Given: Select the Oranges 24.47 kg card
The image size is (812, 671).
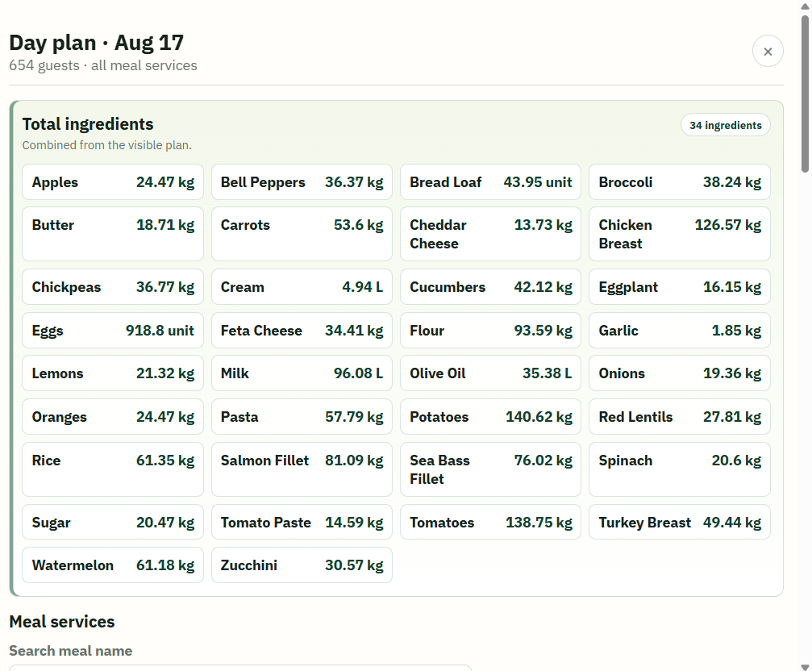Looking at the screenshot, I should pos(113,417).
